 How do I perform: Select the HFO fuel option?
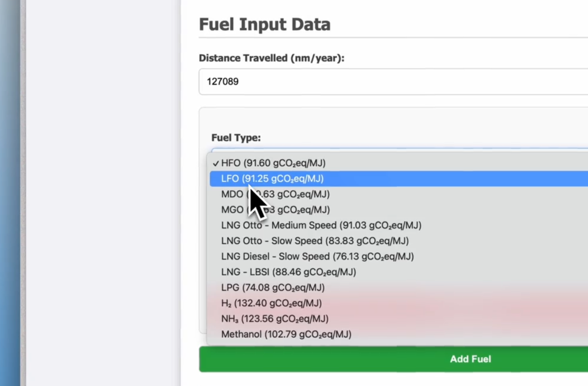[273, 163]
